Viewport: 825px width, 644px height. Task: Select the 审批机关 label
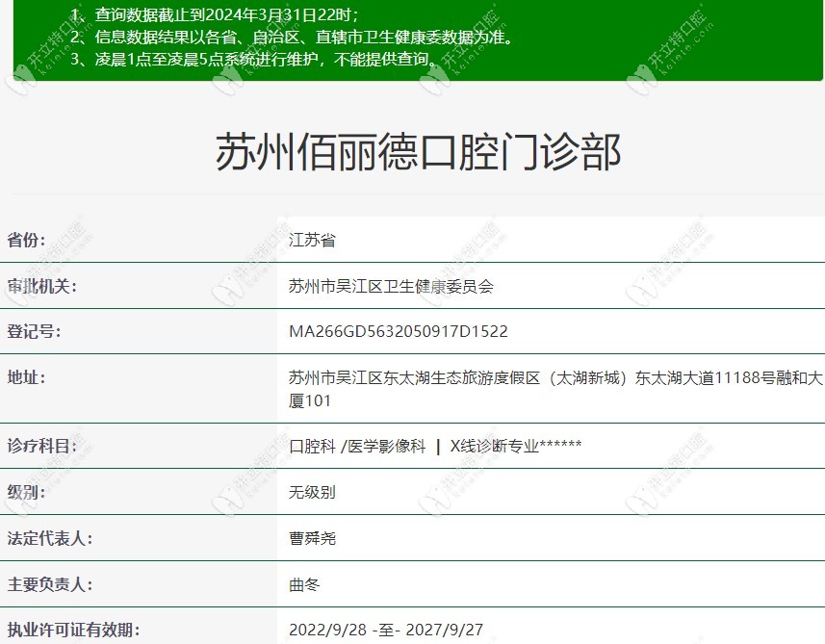(x=42, y=286)
